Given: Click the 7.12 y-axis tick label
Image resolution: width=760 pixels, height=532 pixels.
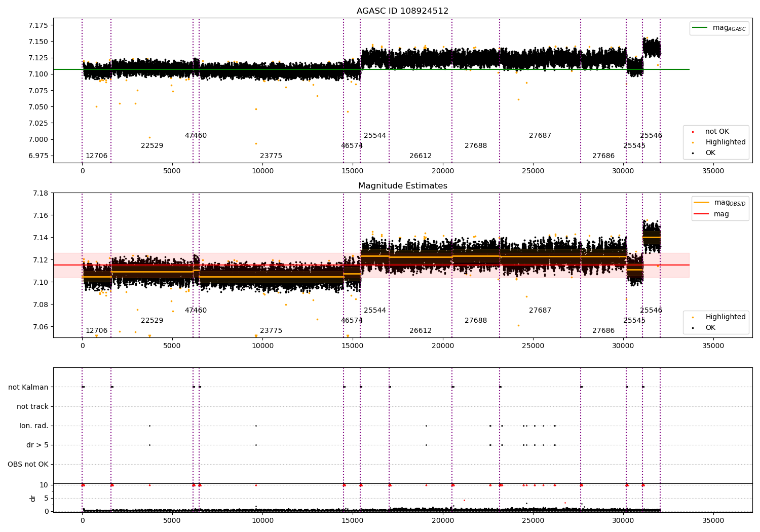Looking at the screenshot, I should 41,260.
